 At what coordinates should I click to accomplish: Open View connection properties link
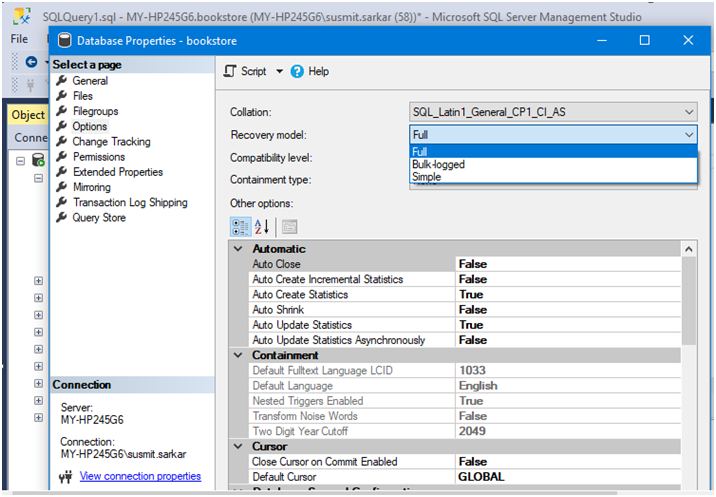point(140,476)
